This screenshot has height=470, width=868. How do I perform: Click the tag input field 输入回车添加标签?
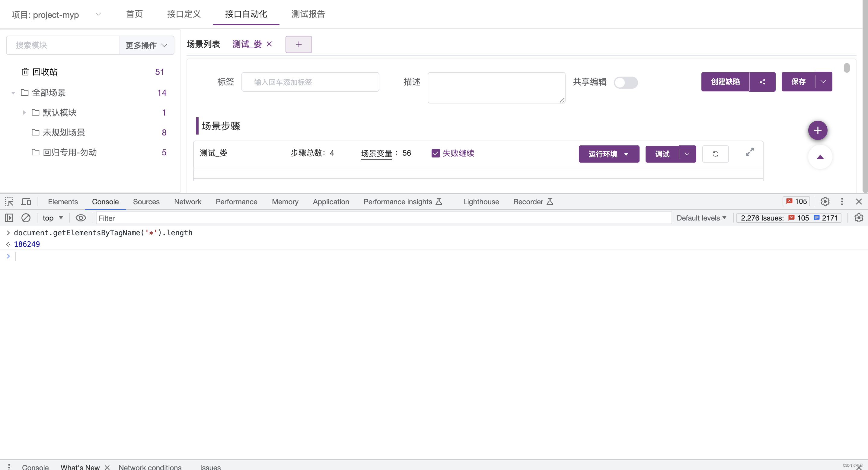(x=310, y=81)
